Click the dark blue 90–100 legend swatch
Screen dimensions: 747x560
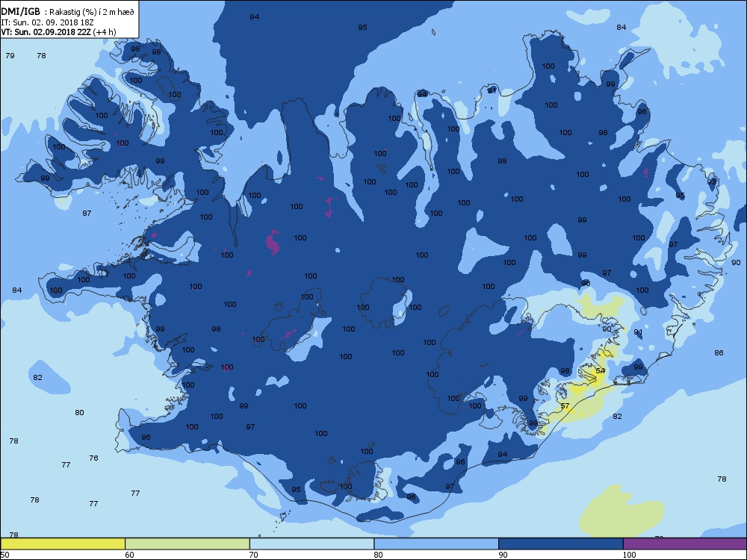[x=561, y=544]
